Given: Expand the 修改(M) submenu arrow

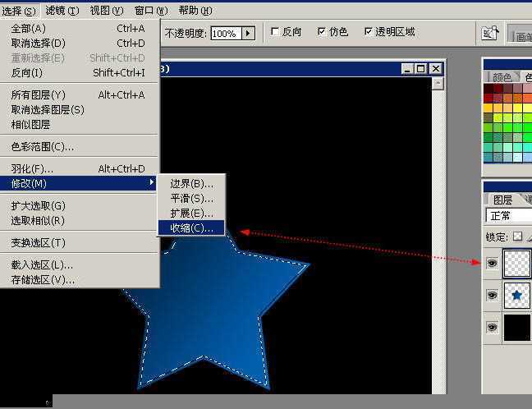Looking at the screenshot, I should [152, 182].
